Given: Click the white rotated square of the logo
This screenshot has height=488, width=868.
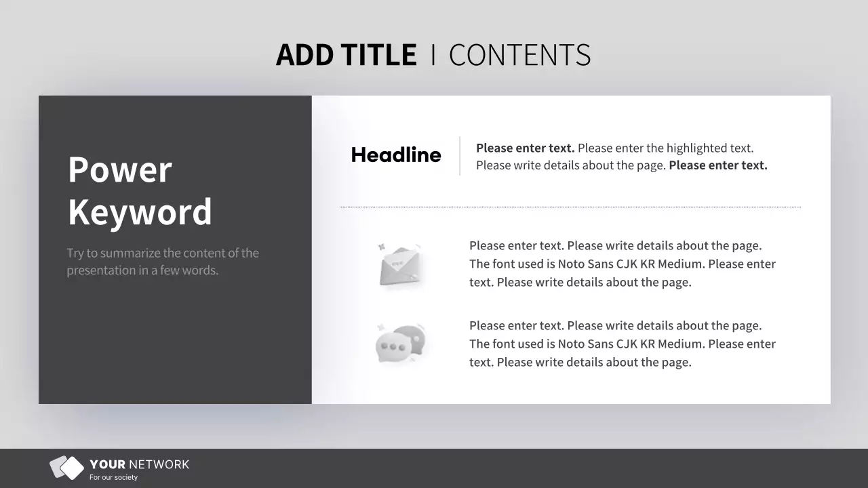Looking at the screenshot, I should [x=73, y=468].
